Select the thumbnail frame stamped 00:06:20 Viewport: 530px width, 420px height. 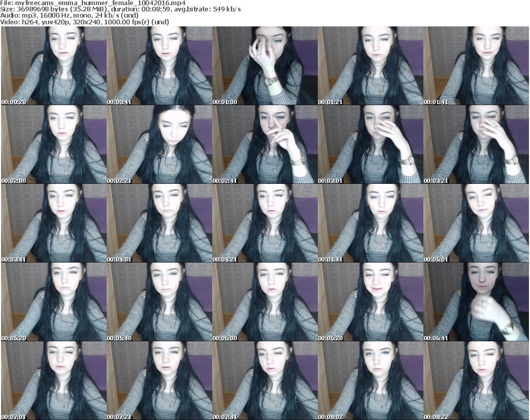coord(371,302)
